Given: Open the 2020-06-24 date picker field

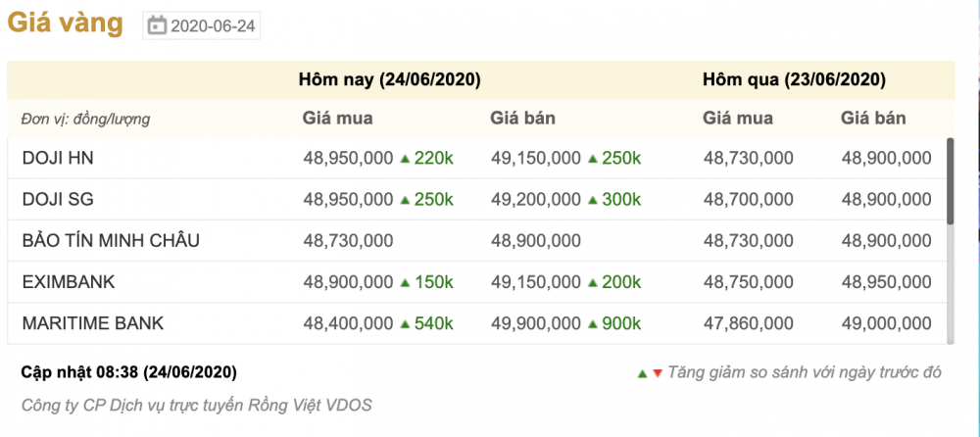Looking at the screenshot, I should 201,25.
